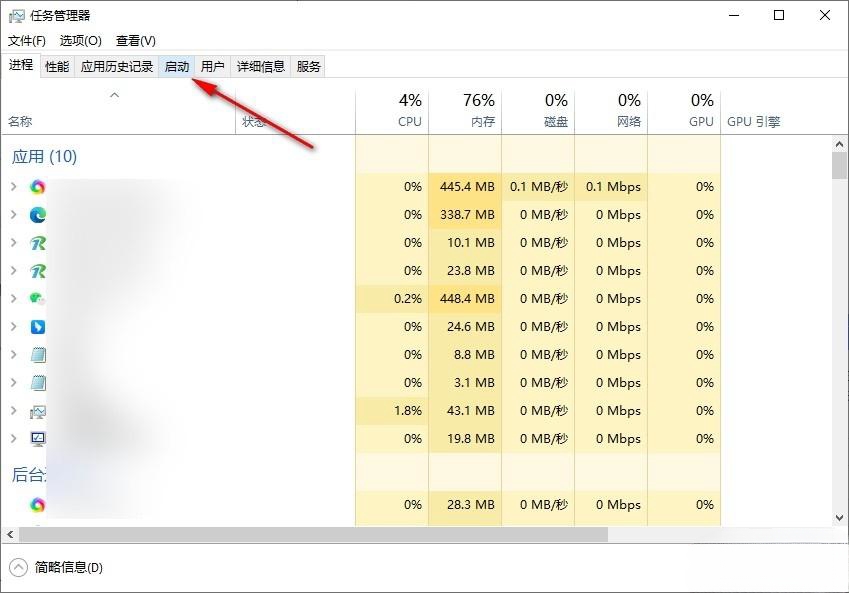Screen dimensions: 849x593
Task: Click the 简略信息(D) link
Action: coord(69,568)
